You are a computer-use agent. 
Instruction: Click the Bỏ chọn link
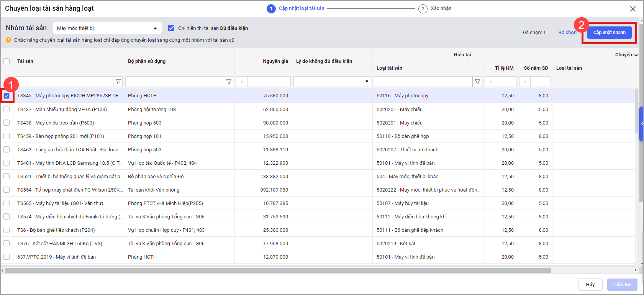[567, 33]
